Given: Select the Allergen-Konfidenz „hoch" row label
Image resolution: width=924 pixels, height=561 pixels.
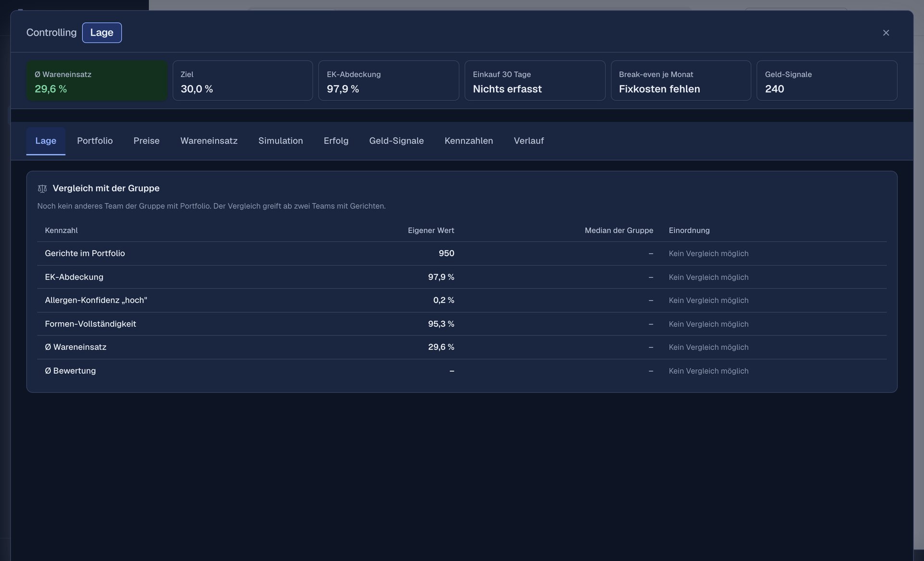Looking at the screenshot, I should (x=96, y=300).
